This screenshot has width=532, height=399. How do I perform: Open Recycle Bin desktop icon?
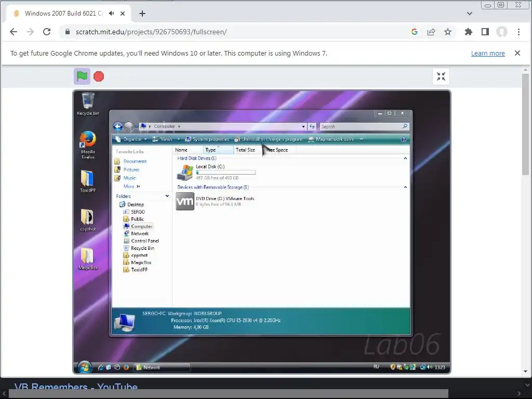[x=88, y=104]
